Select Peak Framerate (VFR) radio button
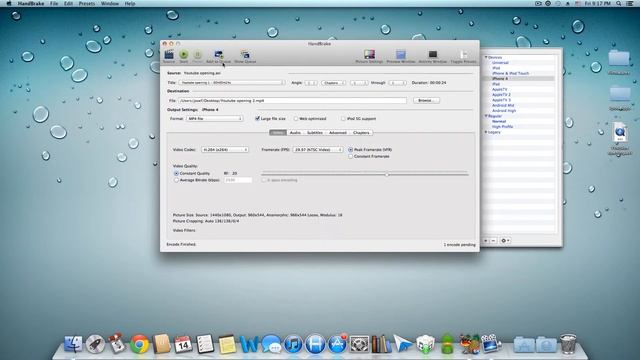The height and width of the screenshot is (360, 640). tap(351, 150)
